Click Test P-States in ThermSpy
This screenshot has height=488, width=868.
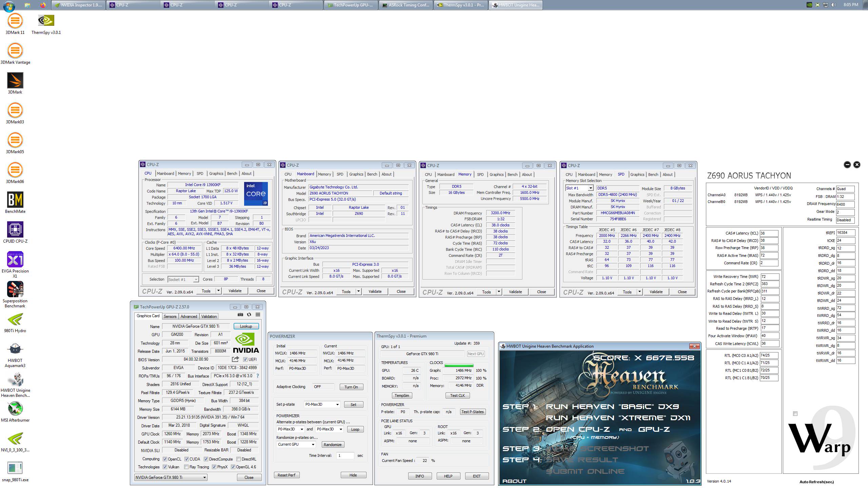coord(473,412)
